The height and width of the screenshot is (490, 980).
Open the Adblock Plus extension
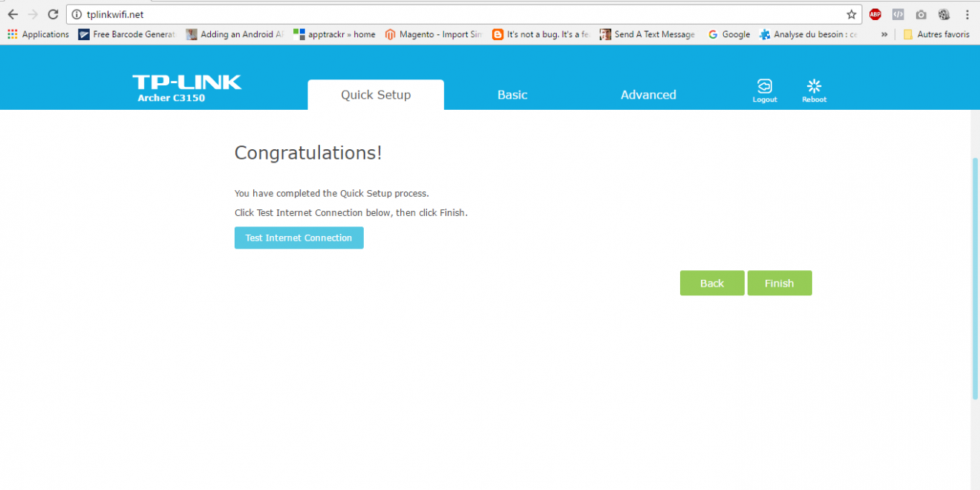(x=875, y=14)
